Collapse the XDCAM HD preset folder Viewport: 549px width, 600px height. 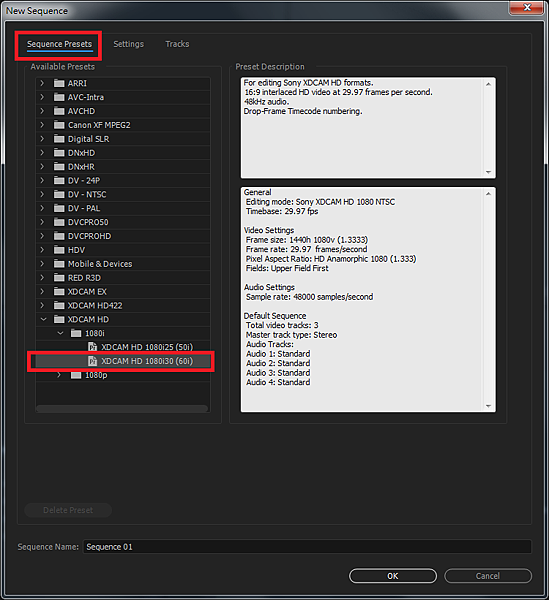click(43, 319)
